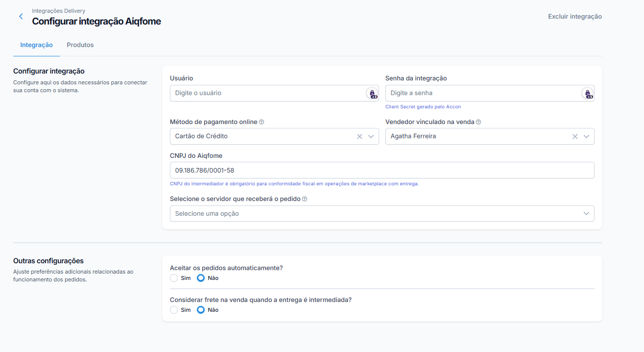Clear the Cartão de Crédito selection
The image size is (644, 352).
pyautogui.click(x=359, y=136)
